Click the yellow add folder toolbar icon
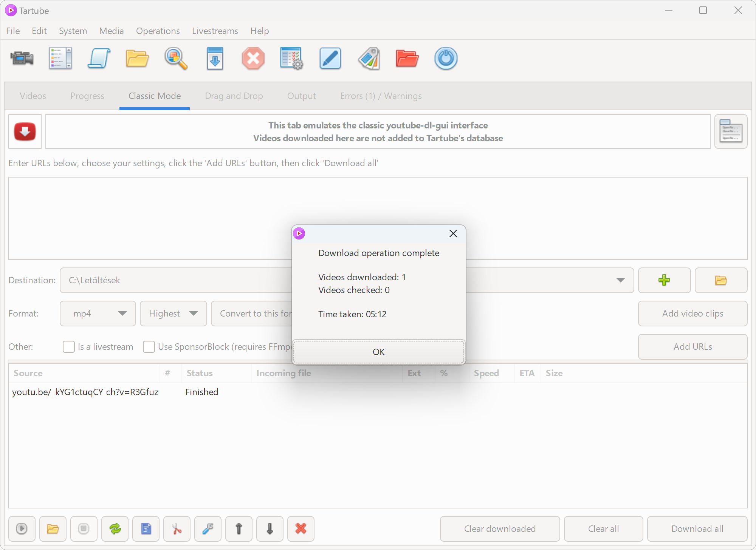The width and height of the screenshot is (756, 550). point(138,59)
